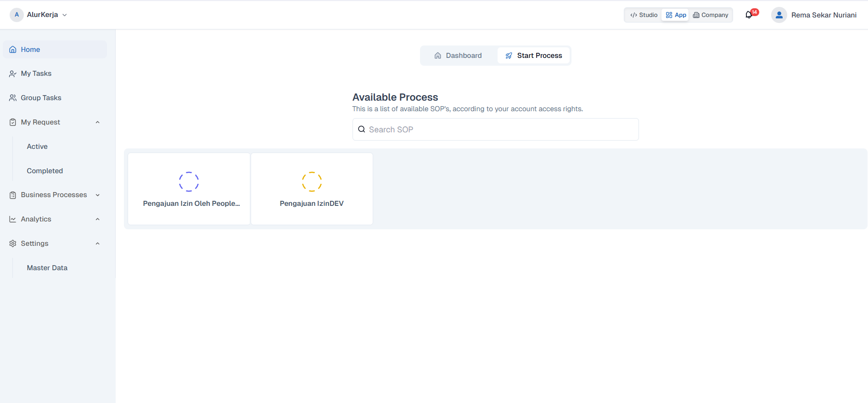
Task: Collapse the Settings section chevron
Action: 98,244
